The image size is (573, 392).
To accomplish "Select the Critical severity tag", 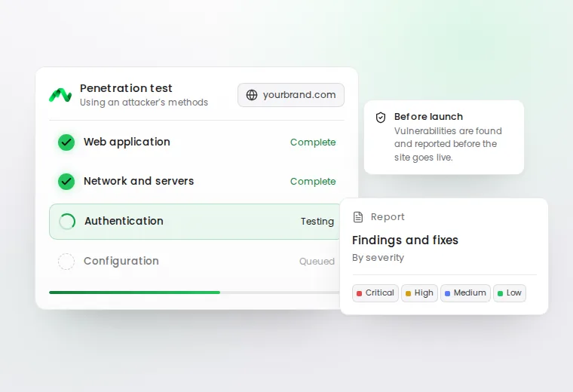I will pyautogui.click(x=375, y=293).
